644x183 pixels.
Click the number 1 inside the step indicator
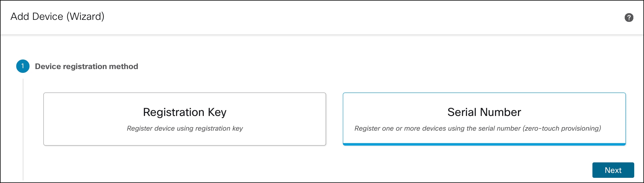pos(23,66)
